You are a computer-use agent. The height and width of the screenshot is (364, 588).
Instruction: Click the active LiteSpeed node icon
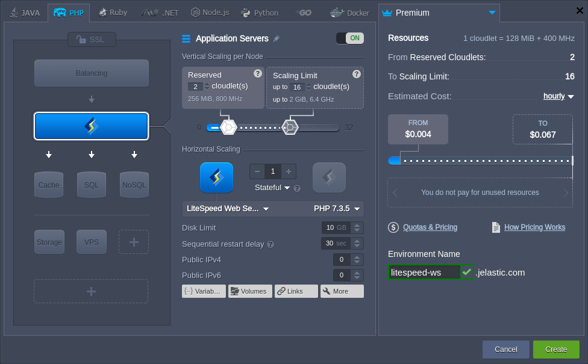216,177
